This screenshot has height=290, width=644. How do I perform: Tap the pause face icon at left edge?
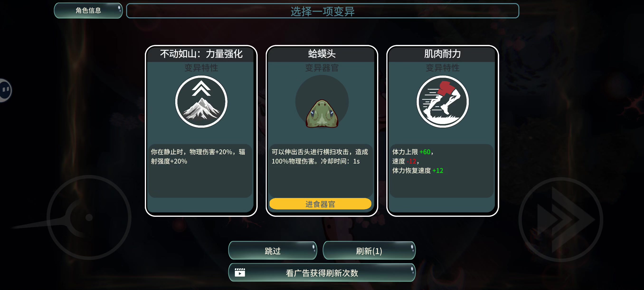click(5, 90)
